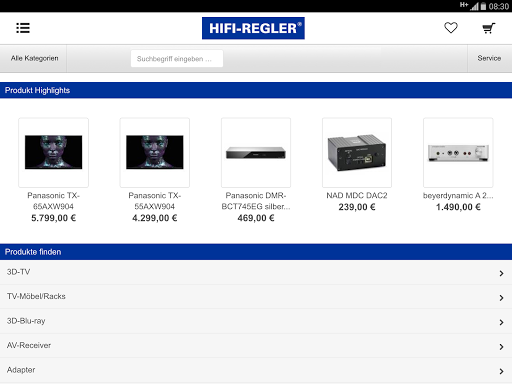The width and height of the screenshot is (512, 384).
Task: Open the shopping cart icon
Action: pos(489,28)
